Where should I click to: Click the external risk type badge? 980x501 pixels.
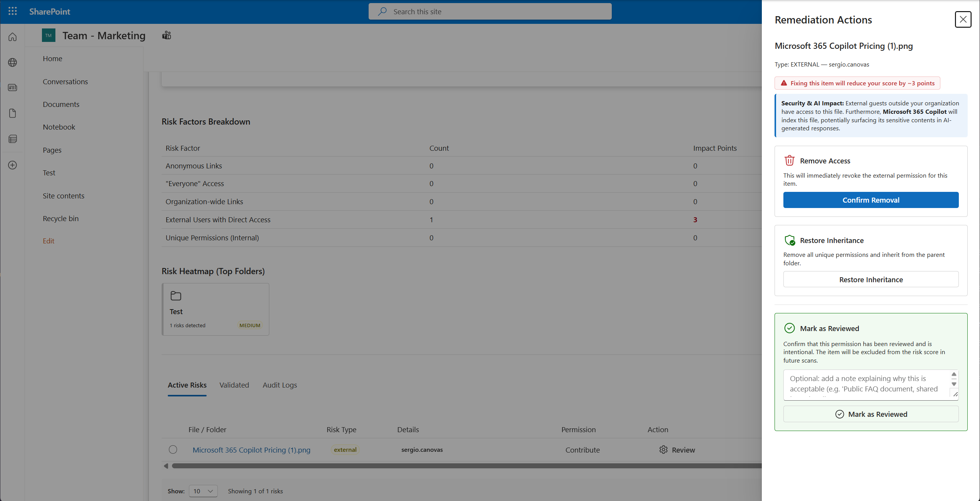click(x=345, y=449)
